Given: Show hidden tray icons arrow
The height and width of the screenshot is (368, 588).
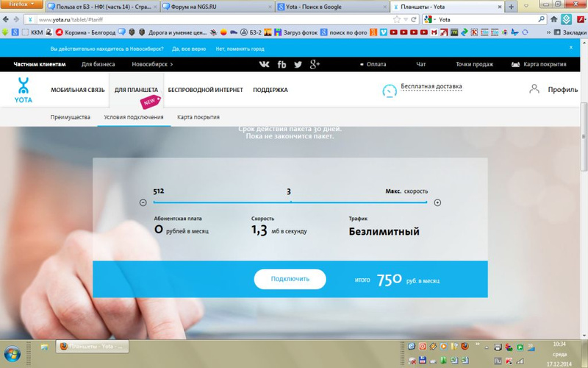Looking at the screenshot, I should [487, 347].
